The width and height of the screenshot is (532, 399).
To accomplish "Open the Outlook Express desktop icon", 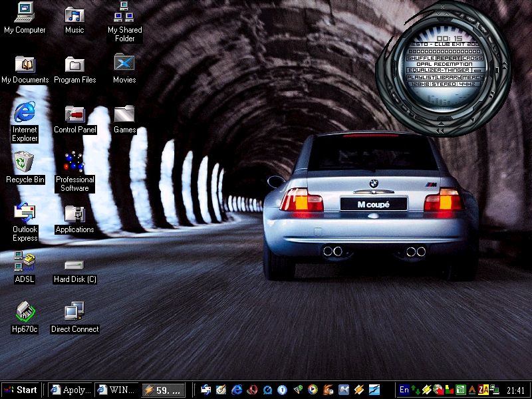I will pos(25,213).
